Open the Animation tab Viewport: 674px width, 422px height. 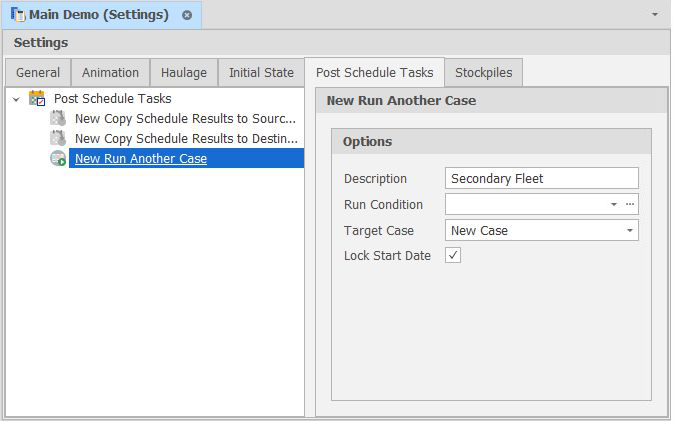[x=110, y=72]
